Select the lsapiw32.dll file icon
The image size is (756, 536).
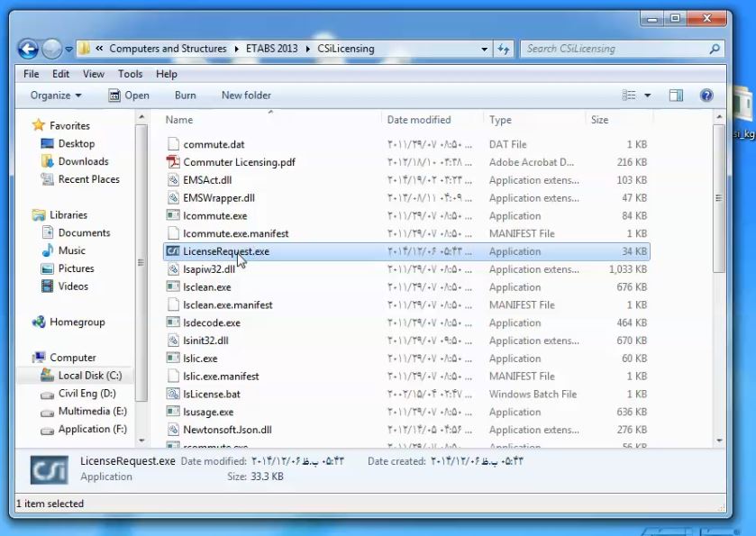click(x=173, y=269)
